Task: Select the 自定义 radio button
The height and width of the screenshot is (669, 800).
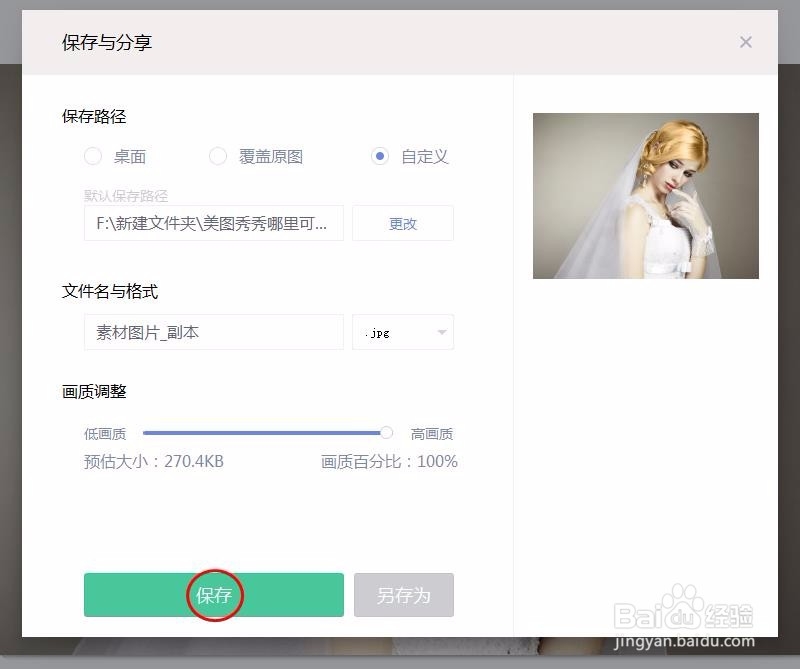Action: click(380, 156)
